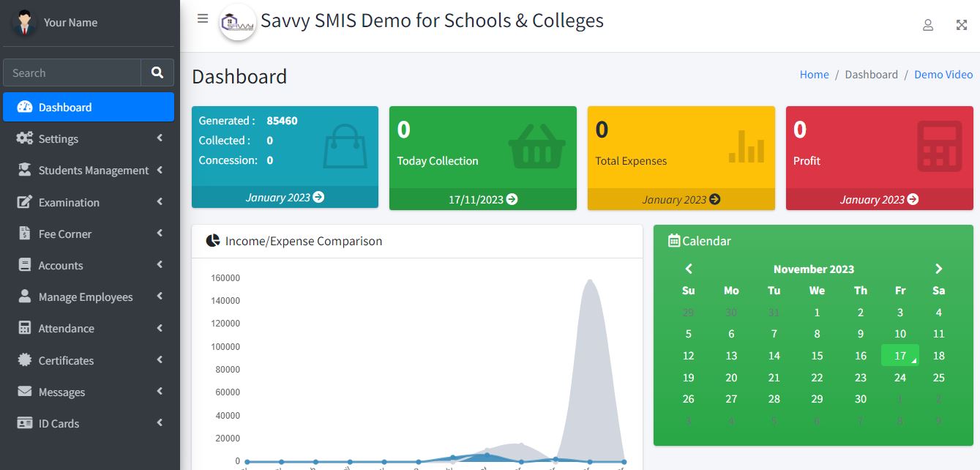Click the ID Cards icon
Screen dimensions: 980x470
[x=24, y=423]
